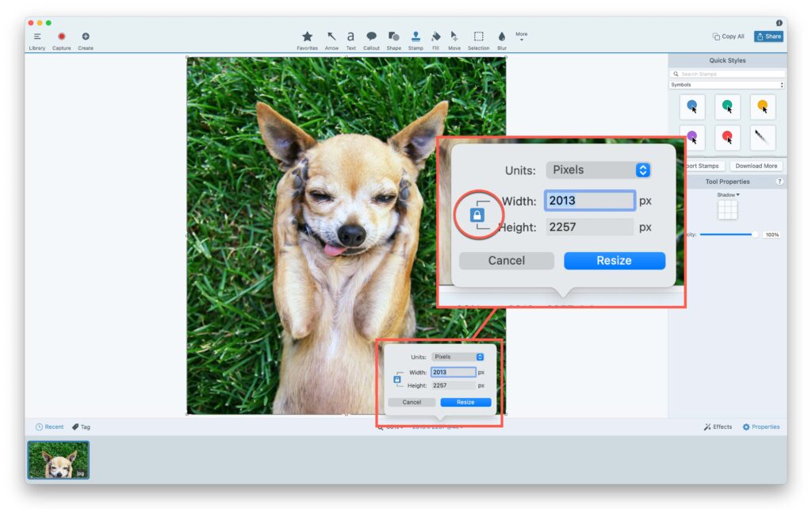Select the Text tool
Viewport: 812px width, 509px height.
point(350,36)
